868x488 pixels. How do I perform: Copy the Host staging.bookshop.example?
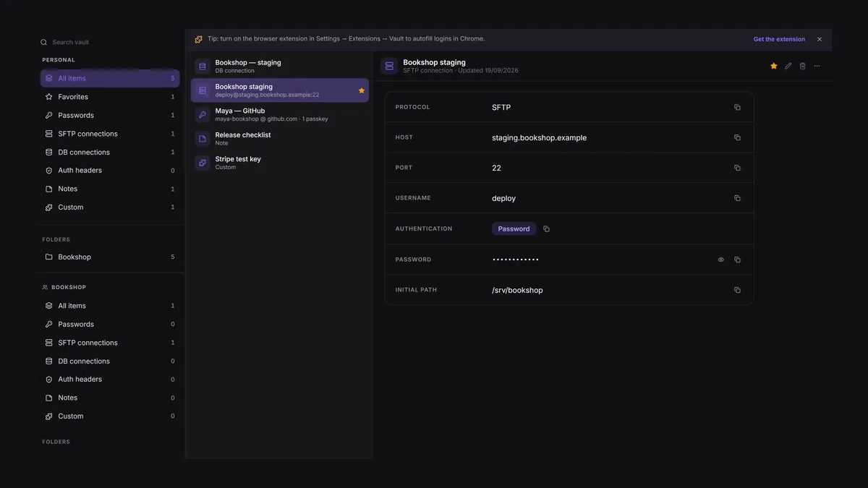737,137
